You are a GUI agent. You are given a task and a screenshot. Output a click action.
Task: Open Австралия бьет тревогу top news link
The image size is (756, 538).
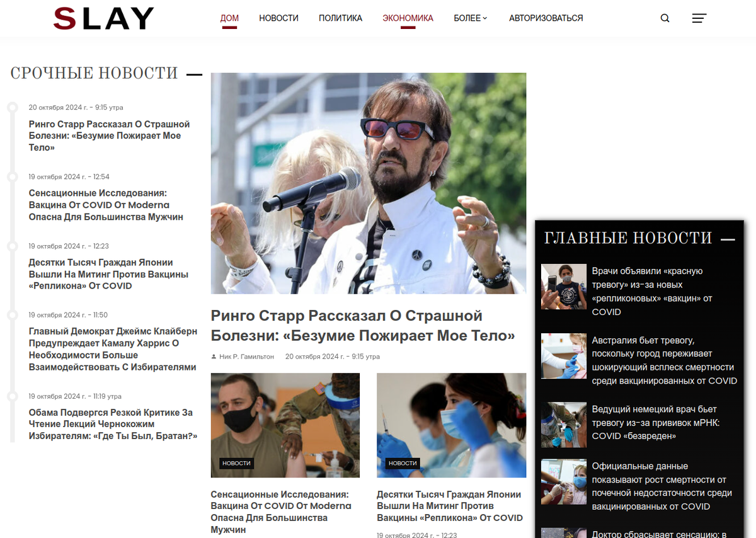[x=664, y=360]
